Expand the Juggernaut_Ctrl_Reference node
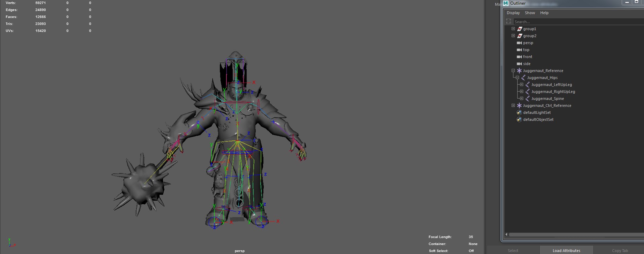 pyautogui.click(x=513, y=105)
